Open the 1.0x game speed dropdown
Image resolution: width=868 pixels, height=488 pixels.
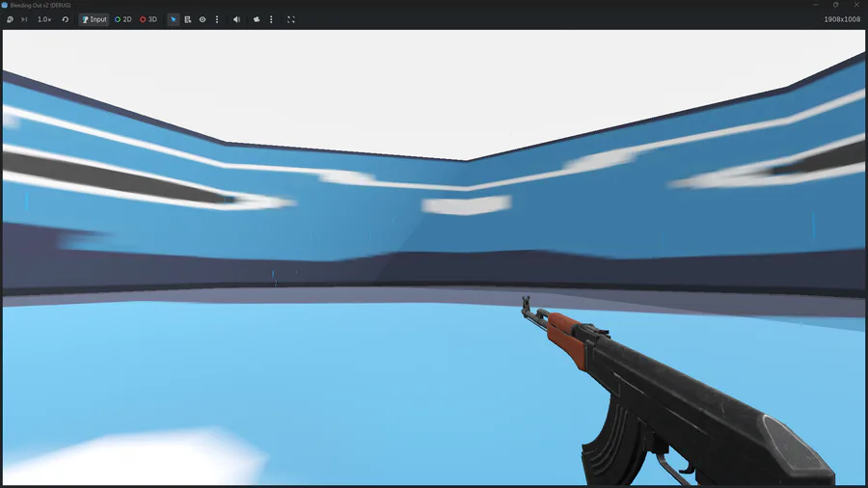pos(44,19)
